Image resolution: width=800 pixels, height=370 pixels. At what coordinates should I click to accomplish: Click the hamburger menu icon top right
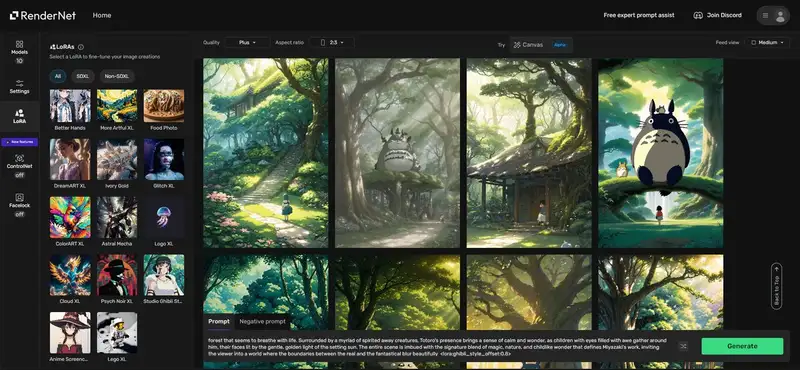pos(765,15)
